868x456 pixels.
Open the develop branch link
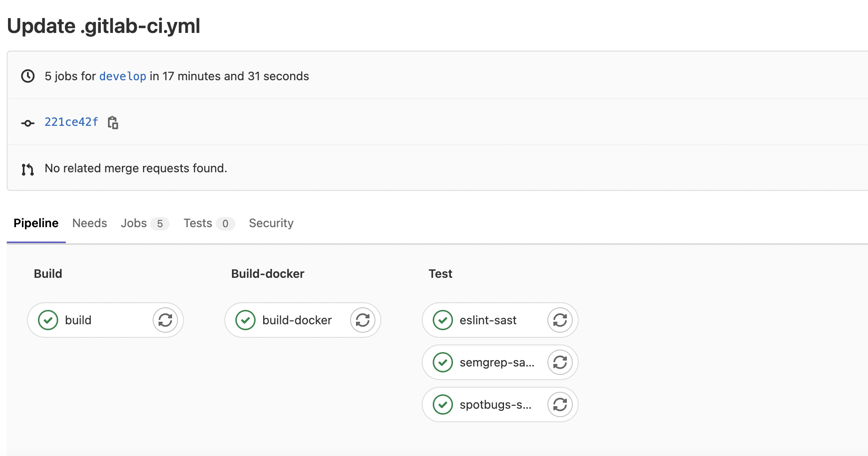point(122,76)
